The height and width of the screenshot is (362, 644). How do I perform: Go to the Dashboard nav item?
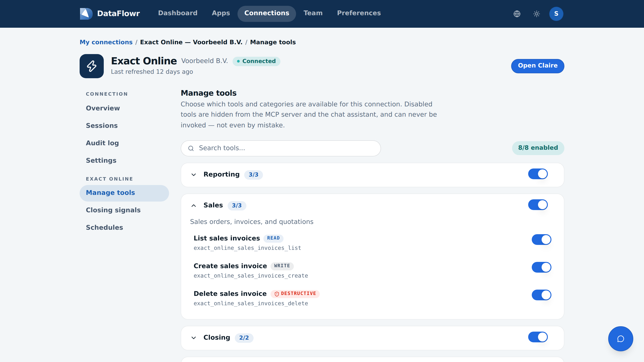178,13
